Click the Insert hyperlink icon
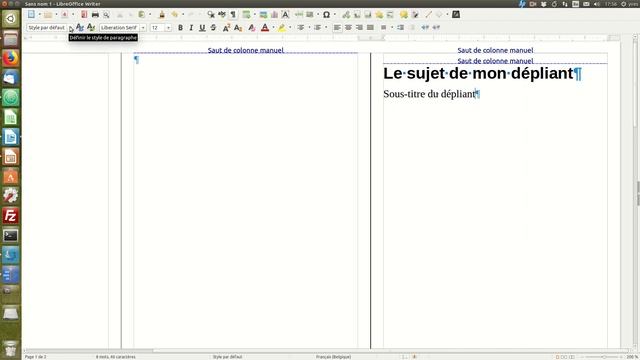Image resolution: width=640 pixels, height=360 pixels. click(346, 15)
